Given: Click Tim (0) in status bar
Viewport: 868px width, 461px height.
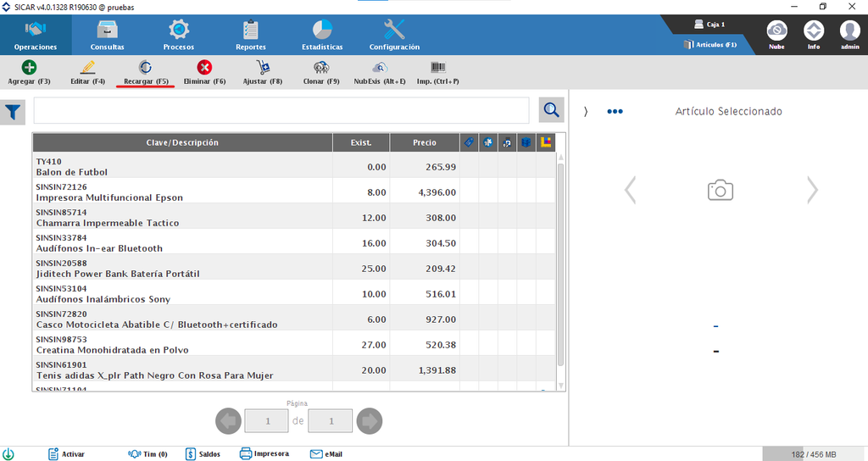Looking at the screenshot, I should coord(147,454).
